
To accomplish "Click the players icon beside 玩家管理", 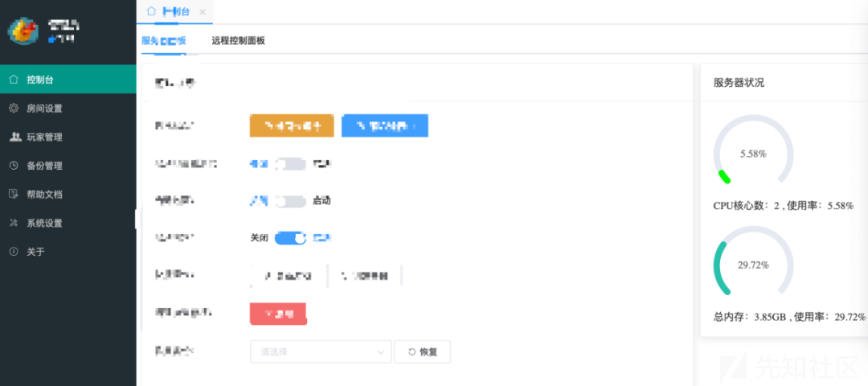I will 15,137.
